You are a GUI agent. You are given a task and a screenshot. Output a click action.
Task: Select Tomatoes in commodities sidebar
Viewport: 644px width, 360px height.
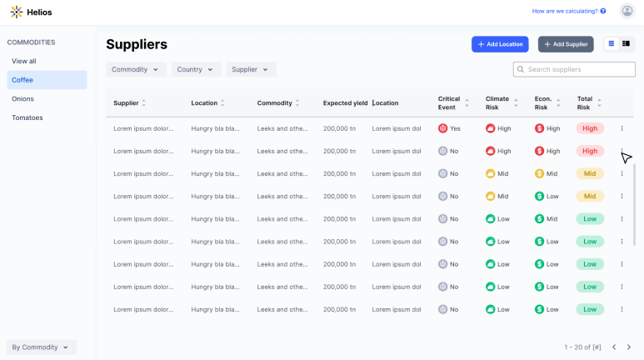27,117
